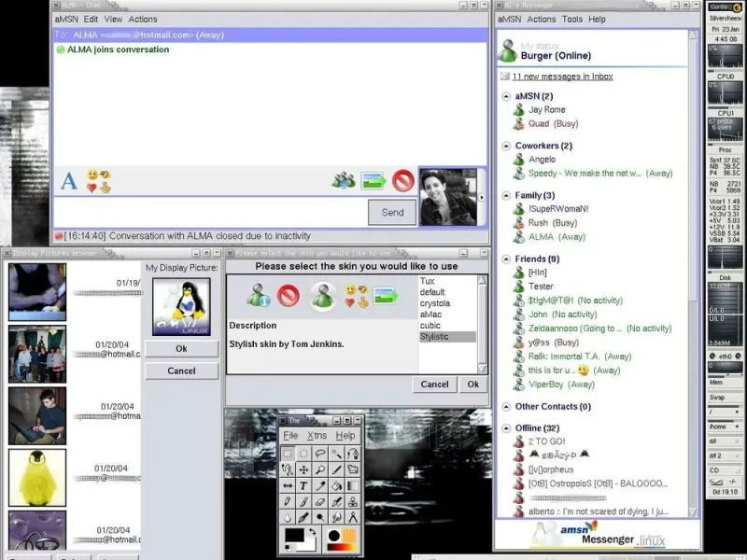The width and height of the screenshot is (747, 560).
Task: Select the GIMP Rectangle Select tool
Action: [288, 454]
